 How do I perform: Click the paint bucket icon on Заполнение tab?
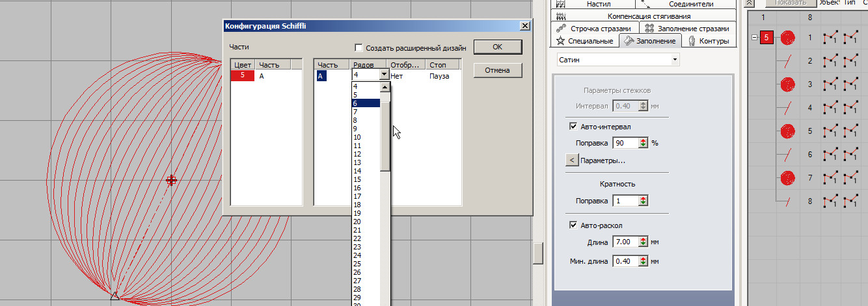(x=629, y=41)
